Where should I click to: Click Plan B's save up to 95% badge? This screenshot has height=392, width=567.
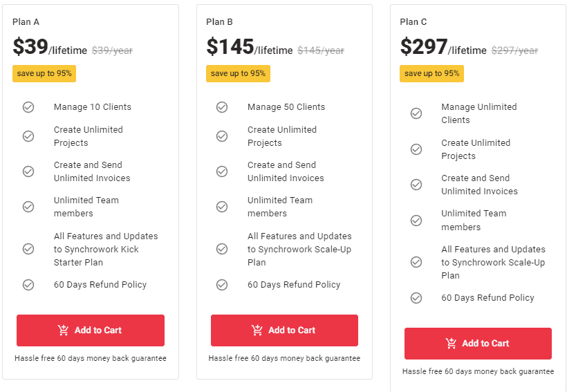point(238,73)
